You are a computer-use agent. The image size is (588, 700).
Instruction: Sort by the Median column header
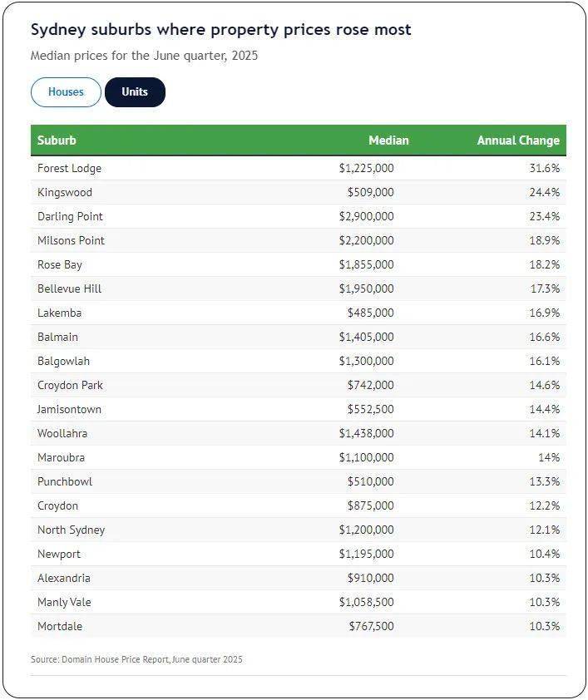tap(388, 140)
